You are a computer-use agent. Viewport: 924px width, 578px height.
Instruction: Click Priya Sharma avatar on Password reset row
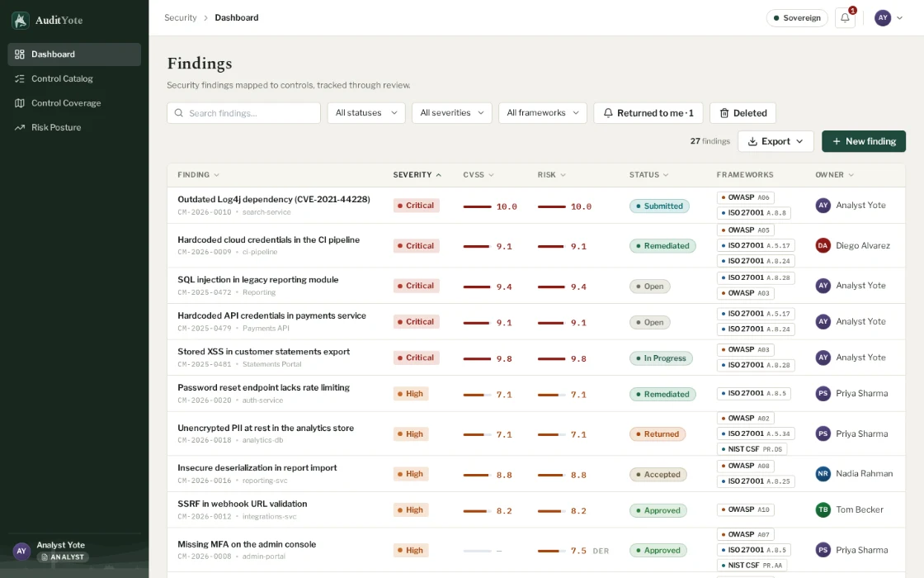tap(823, 393)
